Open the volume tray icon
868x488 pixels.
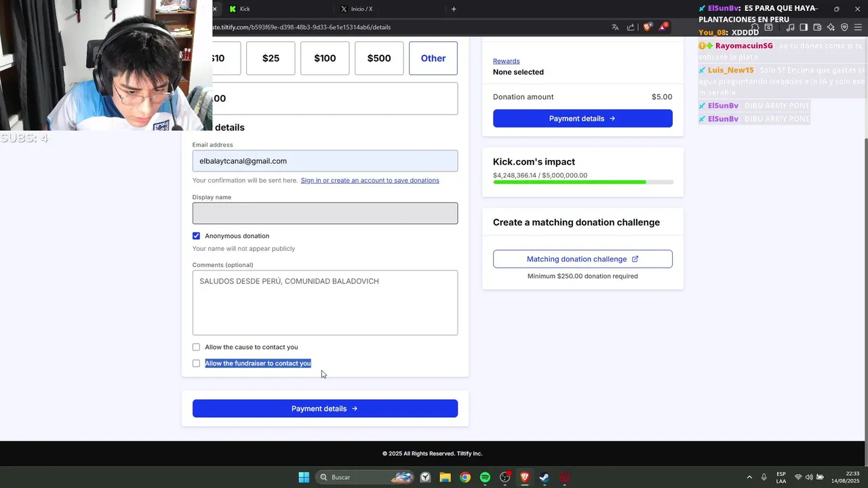(x=809, y=477)
